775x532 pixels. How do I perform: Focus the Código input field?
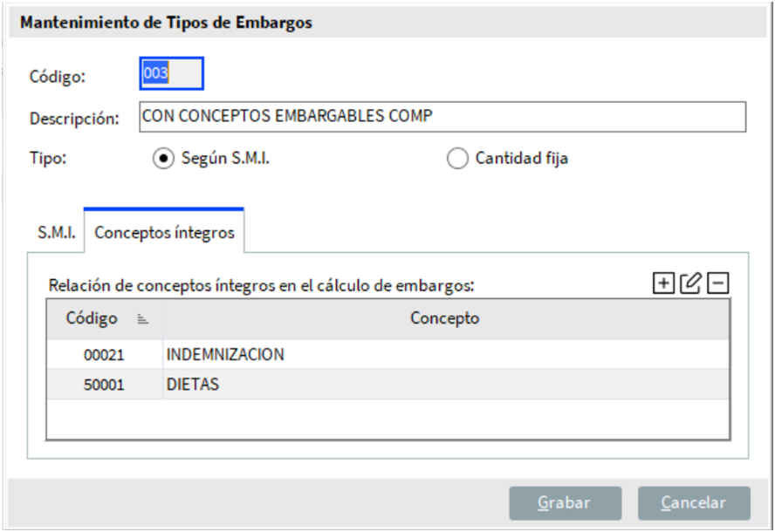[x=172, y=74]
